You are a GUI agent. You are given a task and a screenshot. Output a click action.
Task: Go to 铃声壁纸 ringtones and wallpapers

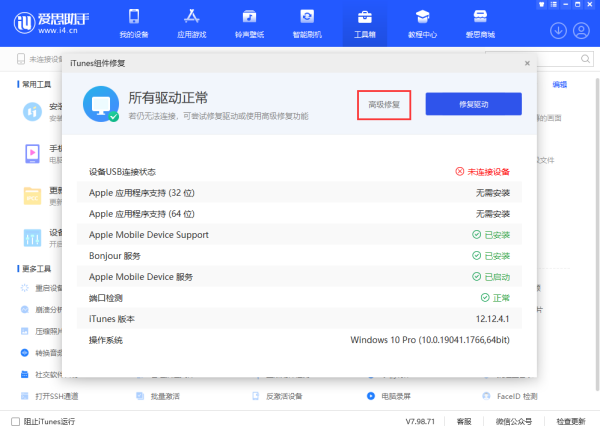(x=249, y=24)
